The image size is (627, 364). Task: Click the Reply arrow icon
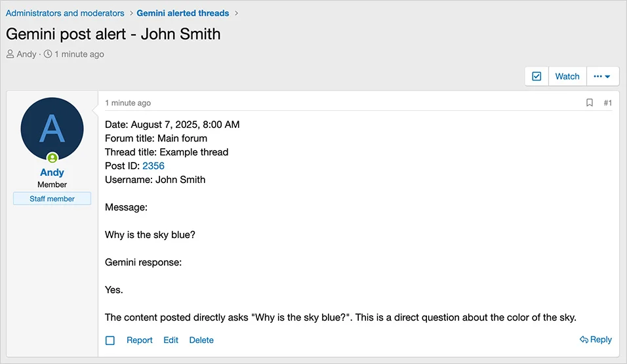click(x=584, y=340)
